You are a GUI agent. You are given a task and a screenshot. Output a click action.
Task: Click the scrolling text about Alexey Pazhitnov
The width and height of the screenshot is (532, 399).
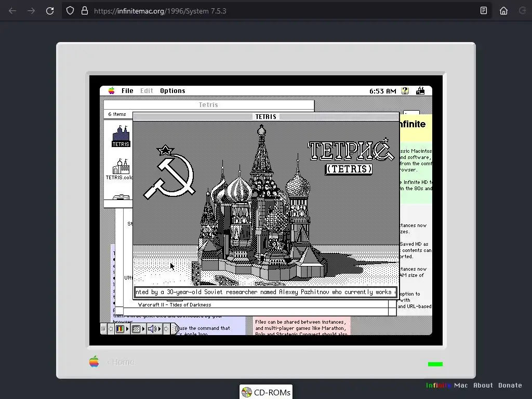coord(265,292)
